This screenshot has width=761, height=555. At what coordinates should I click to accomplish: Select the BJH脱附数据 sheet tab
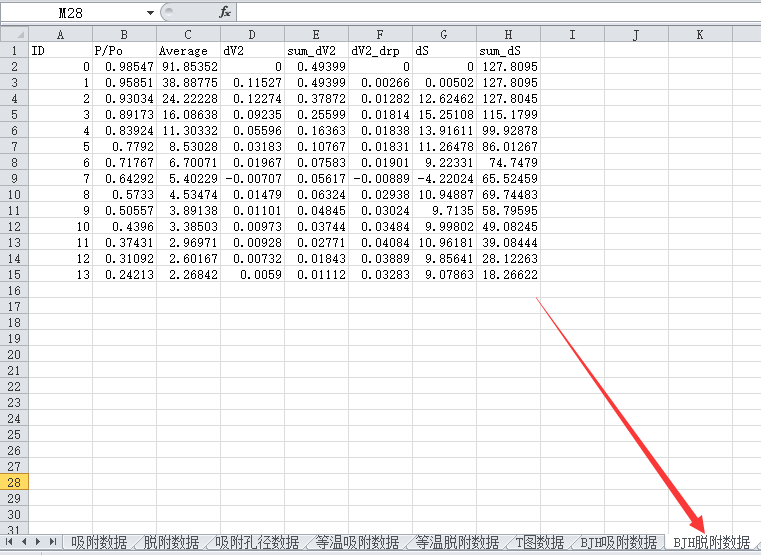(711, 542)
